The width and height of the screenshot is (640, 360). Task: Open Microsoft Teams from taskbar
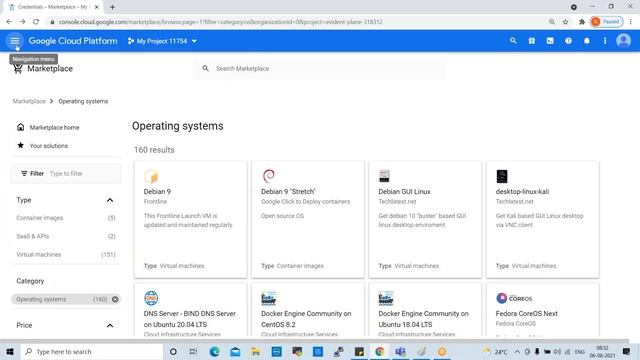[x=400, y=351]
